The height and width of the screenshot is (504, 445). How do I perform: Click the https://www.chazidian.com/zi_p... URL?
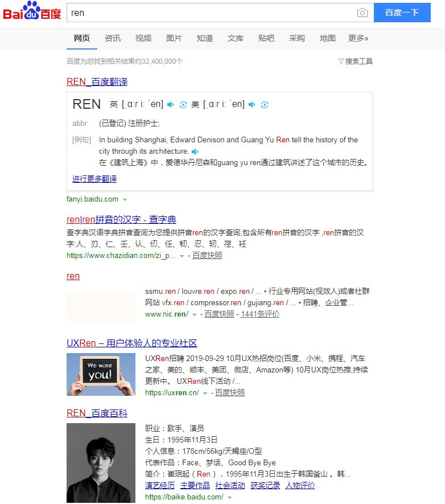pyautogui.click(x=121, y=256)
